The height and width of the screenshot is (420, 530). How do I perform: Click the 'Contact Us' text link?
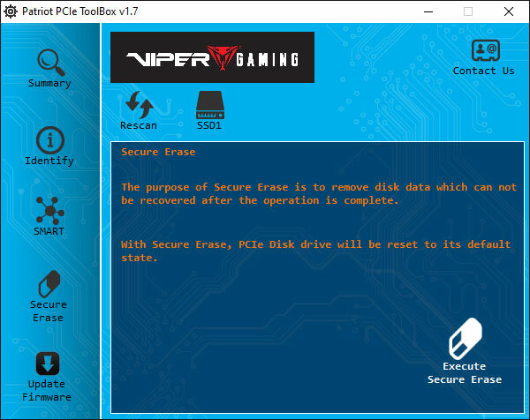484,71
